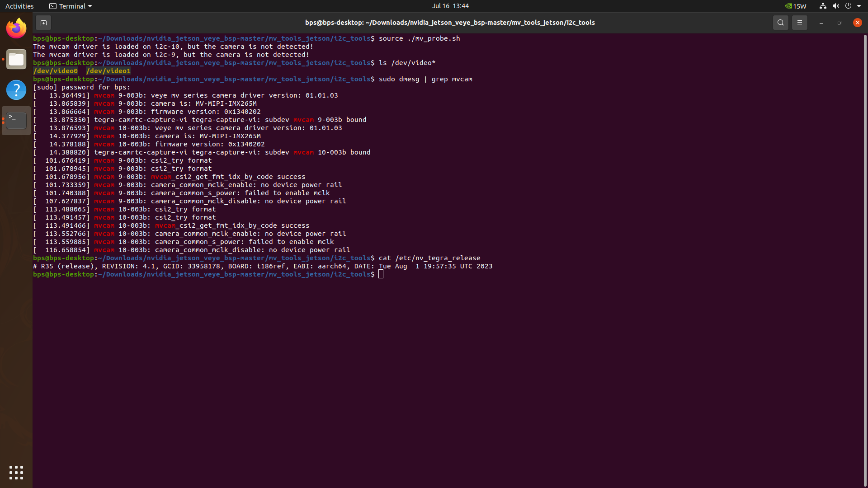Click the restore window button on the terminal
Image resolution: width=868 pixels, height=488 pixels.
(x=839, y=22)
